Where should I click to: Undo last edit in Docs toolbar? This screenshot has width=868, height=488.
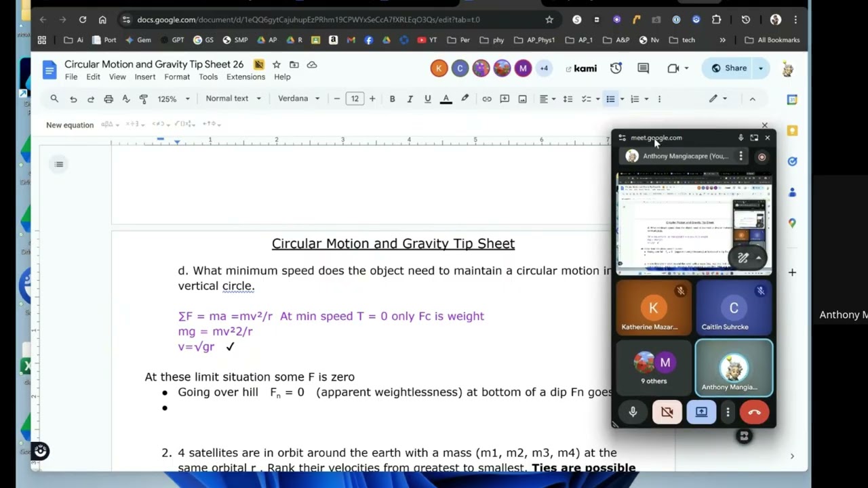click(x=73, y=99)
